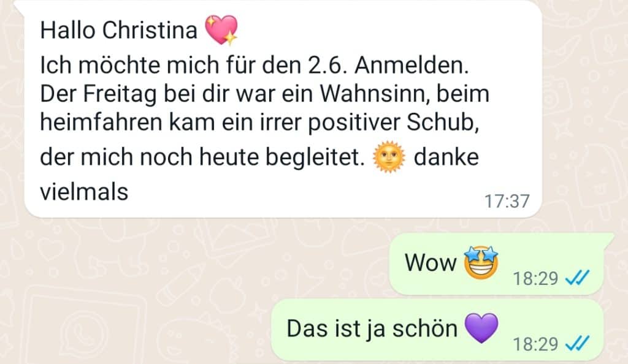This screenshot has height=364, width=628.
Task: Select the star-eyed emoji beside Wow
Action: 481,262
